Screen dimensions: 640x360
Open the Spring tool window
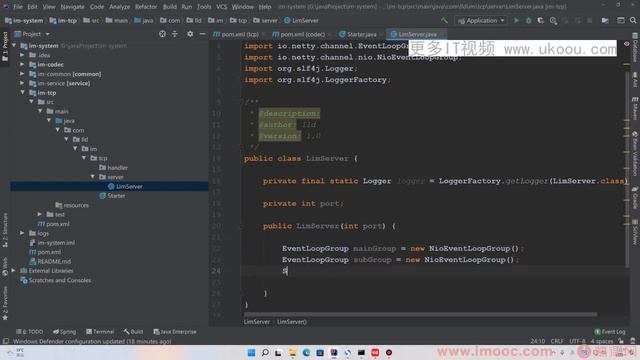coord(64,331)
